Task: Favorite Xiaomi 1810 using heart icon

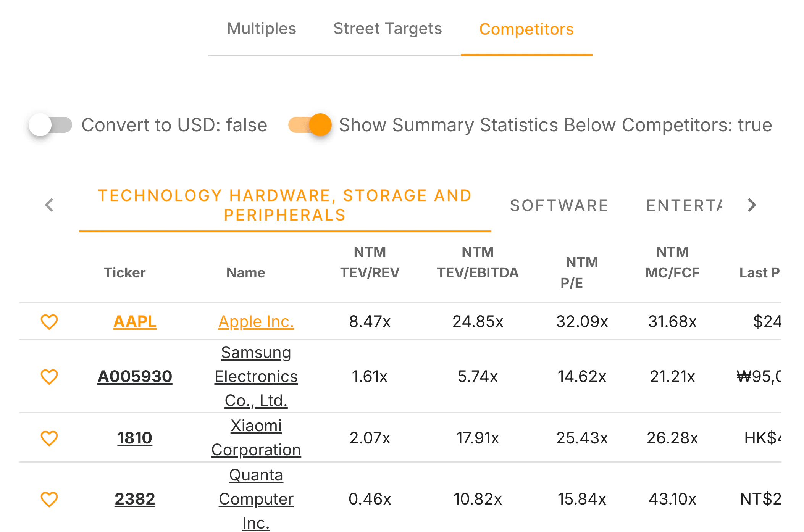Action: click(49, 438)
